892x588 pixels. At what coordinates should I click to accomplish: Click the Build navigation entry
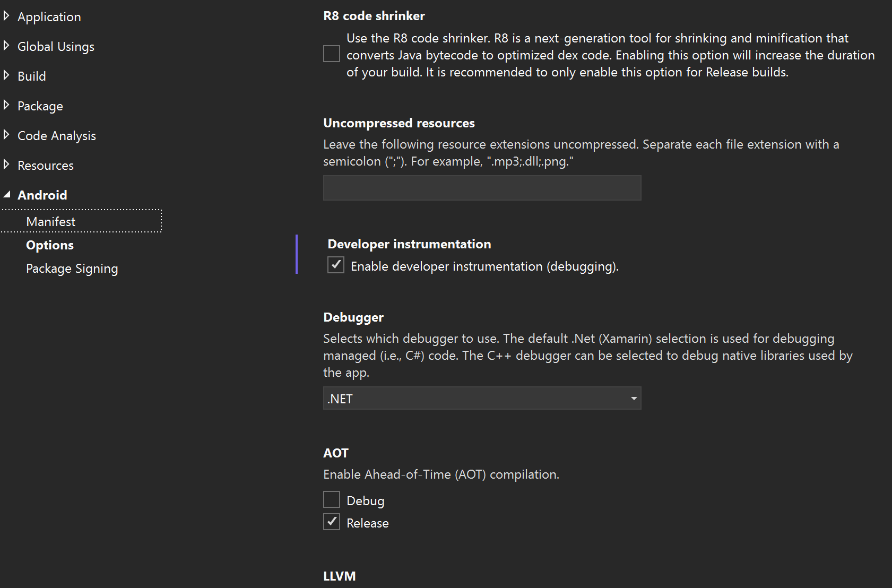[32, 75]
